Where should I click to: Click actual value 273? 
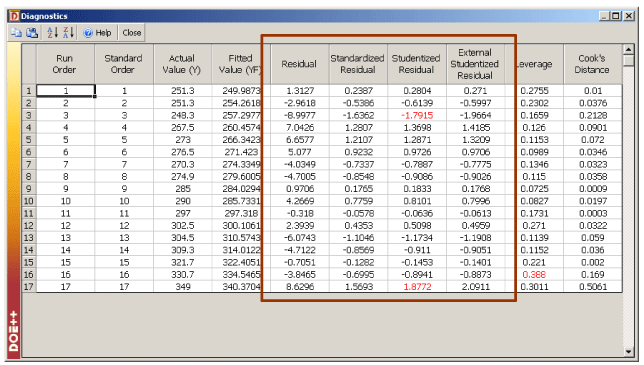coord(183,140)
